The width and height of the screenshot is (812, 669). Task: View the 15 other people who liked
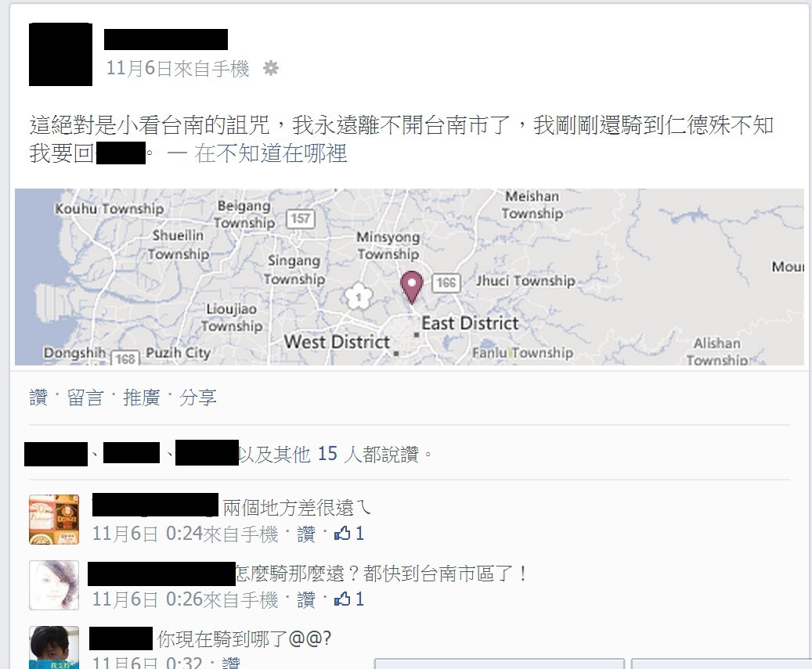pos(328,454)
